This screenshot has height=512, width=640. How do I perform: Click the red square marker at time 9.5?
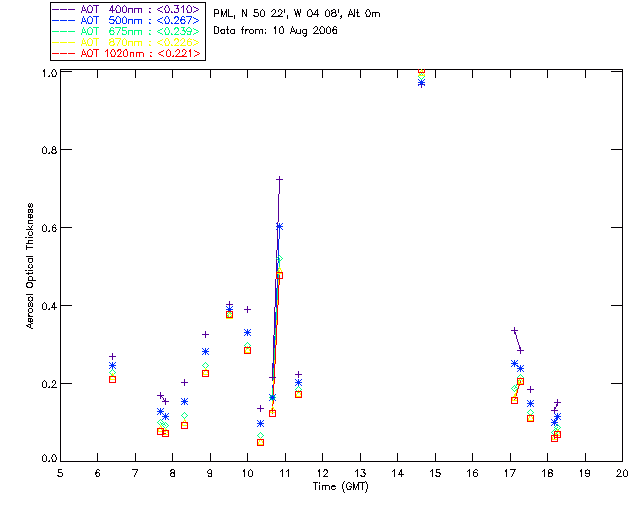(x=229, y=315)
